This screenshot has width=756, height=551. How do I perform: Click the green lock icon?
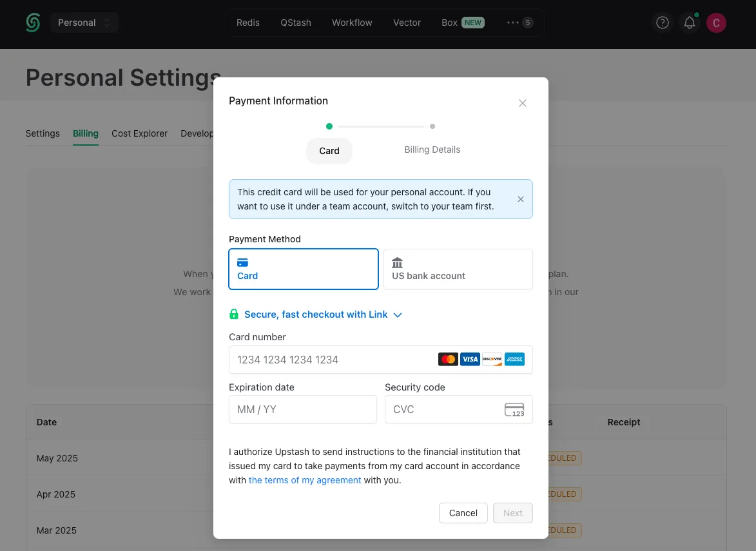pos(234,314)
